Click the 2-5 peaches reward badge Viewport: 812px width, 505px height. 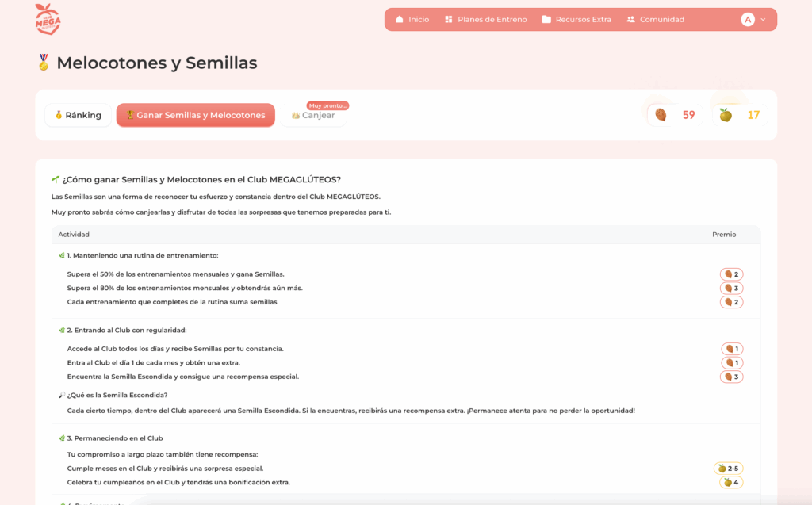(x=728, y=469)
